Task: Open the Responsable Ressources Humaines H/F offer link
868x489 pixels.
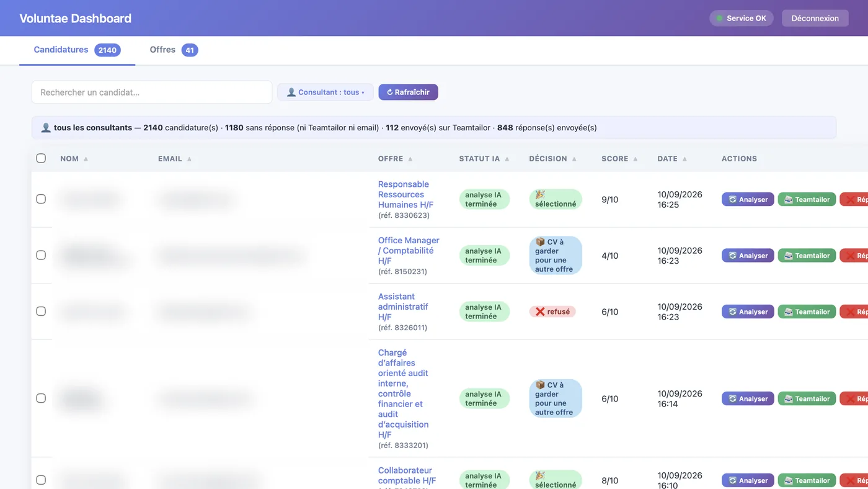Action: pos(406,194)
